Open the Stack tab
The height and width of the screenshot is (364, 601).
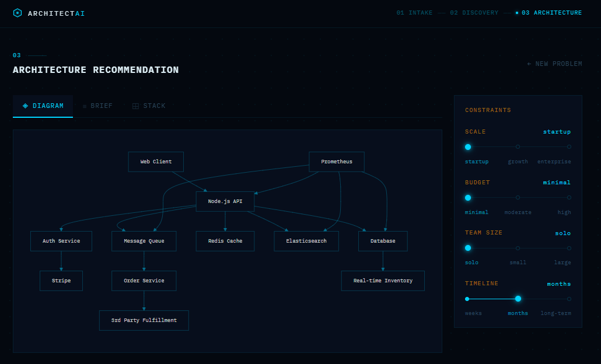[x=149, y=106]
